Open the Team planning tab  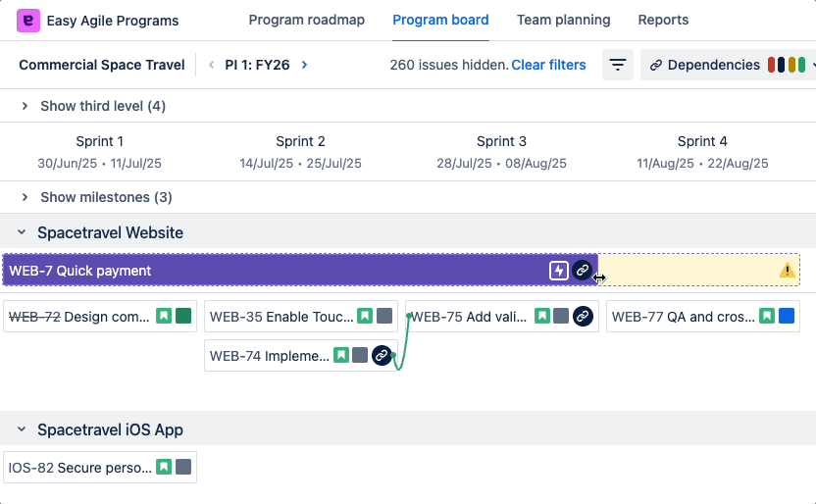[563, 20]
